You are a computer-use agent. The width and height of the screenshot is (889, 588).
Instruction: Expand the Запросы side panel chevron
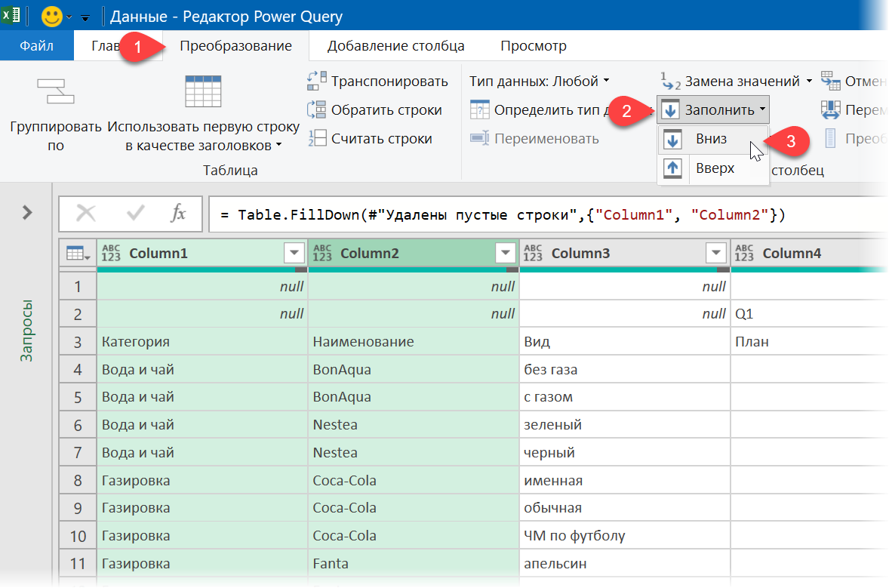coord(27,213)
